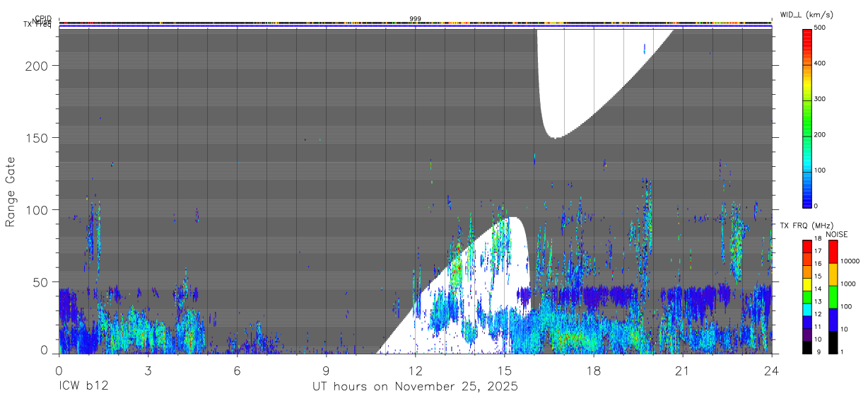Click the 'WID⊥ (km/s)' colorbar title
Image resolution: width=868 pixels, height=401 pixels.
click(806, 15)
